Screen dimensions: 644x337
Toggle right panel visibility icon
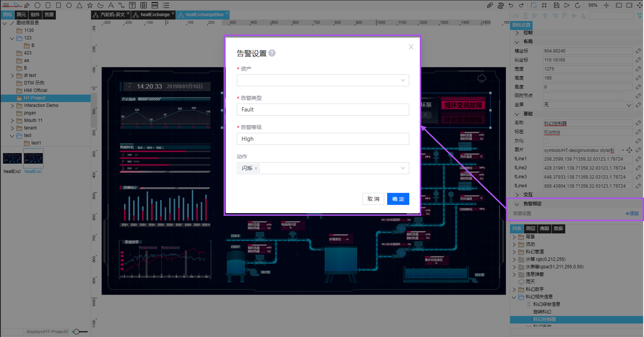click(x=629, y=5)
